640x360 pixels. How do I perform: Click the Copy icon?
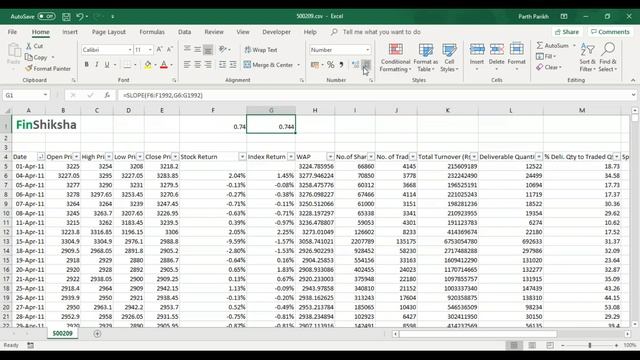pos(29,57)
